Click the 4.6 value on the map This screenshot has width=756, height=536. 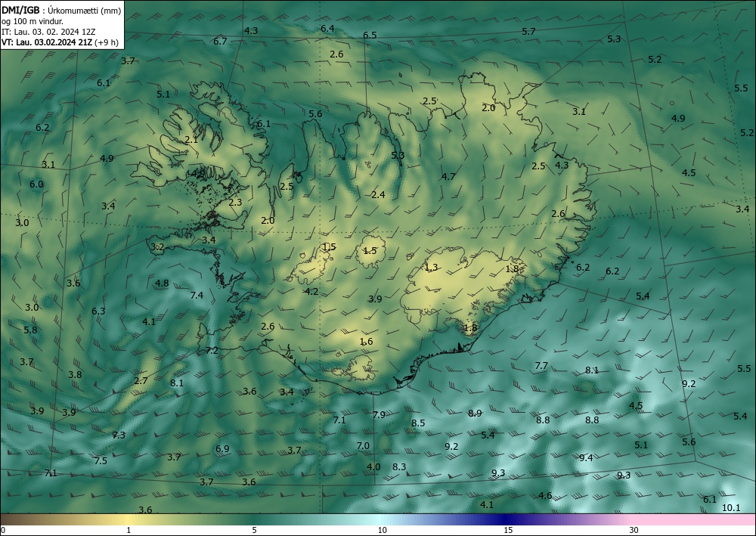(545, 495)
